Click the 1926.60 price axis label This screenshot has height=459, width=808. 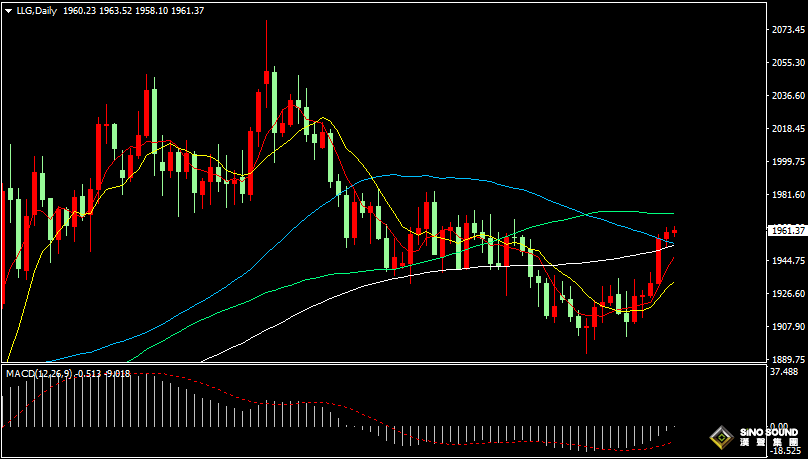pos(789,294)
